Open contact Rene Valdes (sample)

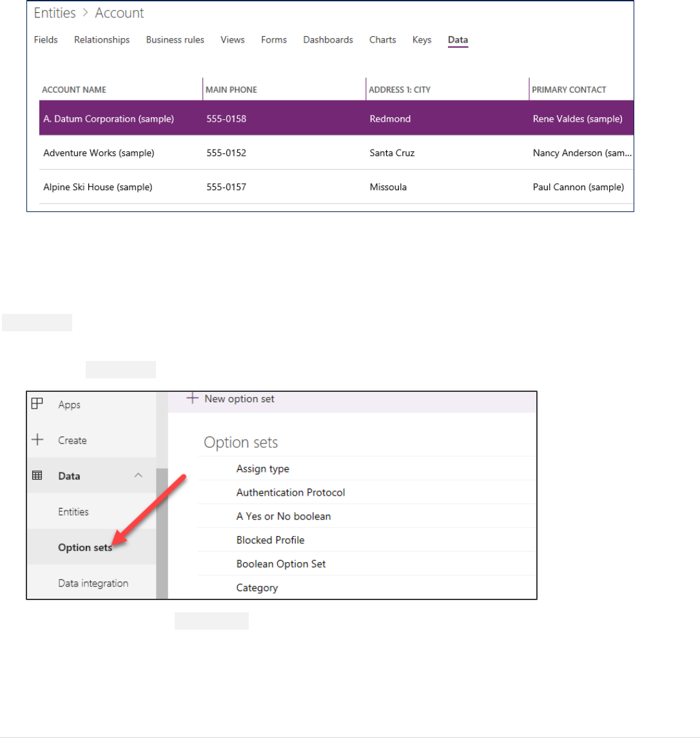coord(578,119)
